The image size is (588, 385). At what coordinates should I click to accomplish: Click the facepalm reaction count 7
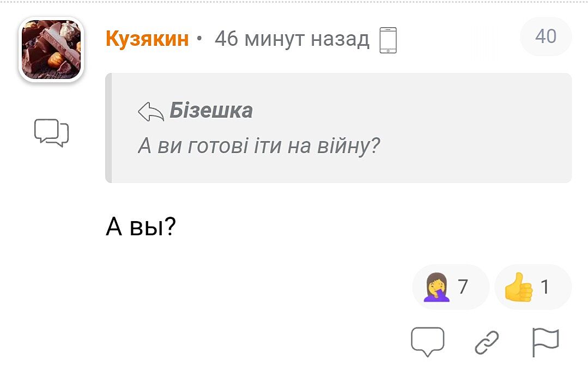click(x=463, y=286)
